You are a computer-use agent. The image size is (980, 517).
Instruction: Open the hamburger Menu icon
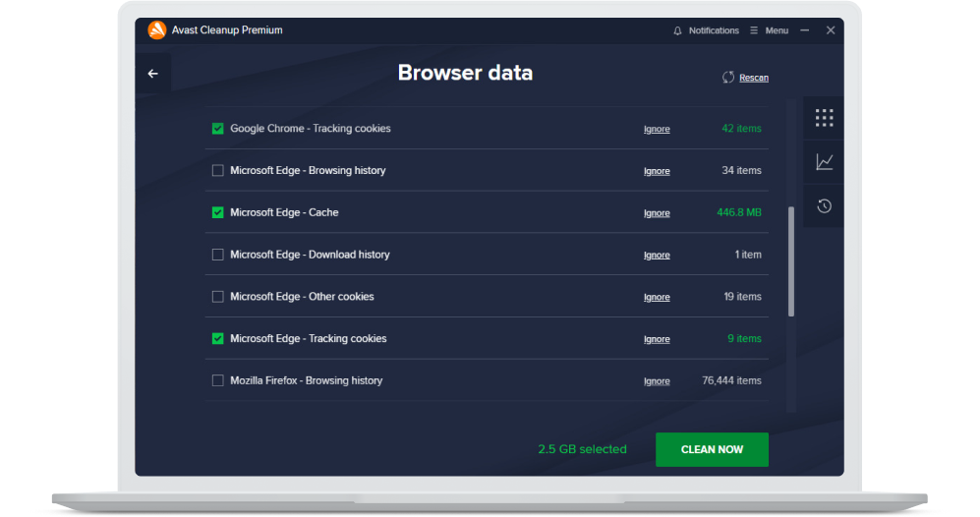[754, 30]
